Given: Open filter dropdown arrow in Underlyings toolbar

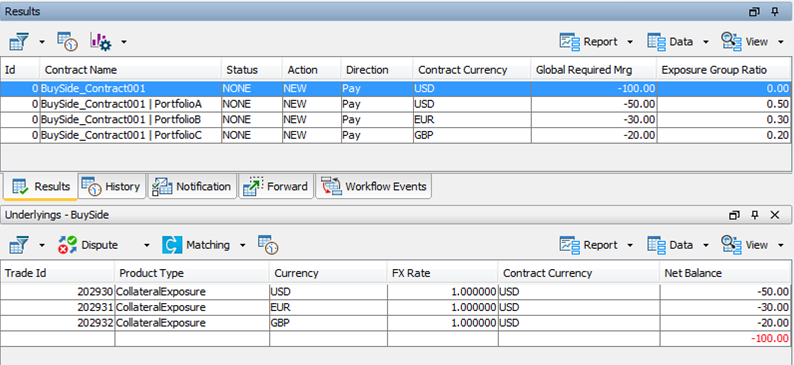Looking at the screenshot, I should (42, 246).
